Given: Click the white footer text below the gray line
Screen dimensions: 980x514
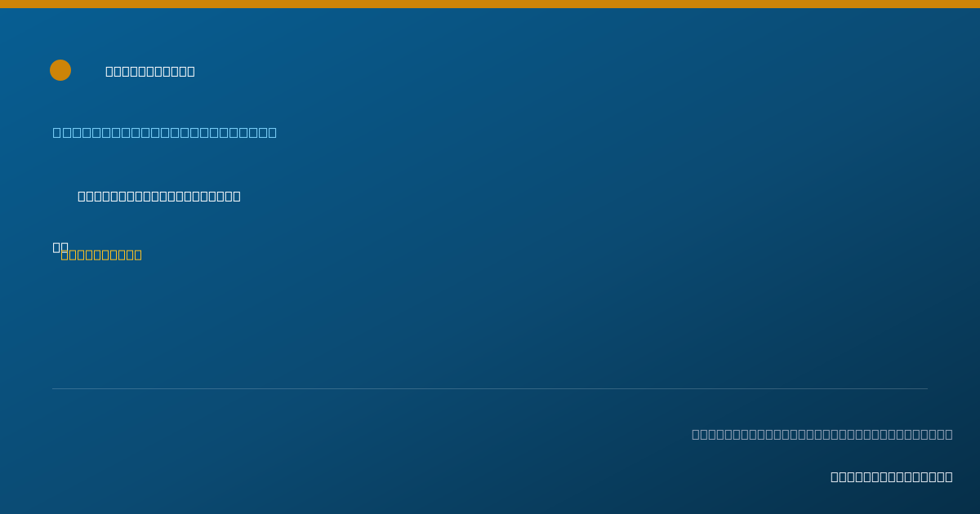Looking at the screenshot, I should [892, 476].
